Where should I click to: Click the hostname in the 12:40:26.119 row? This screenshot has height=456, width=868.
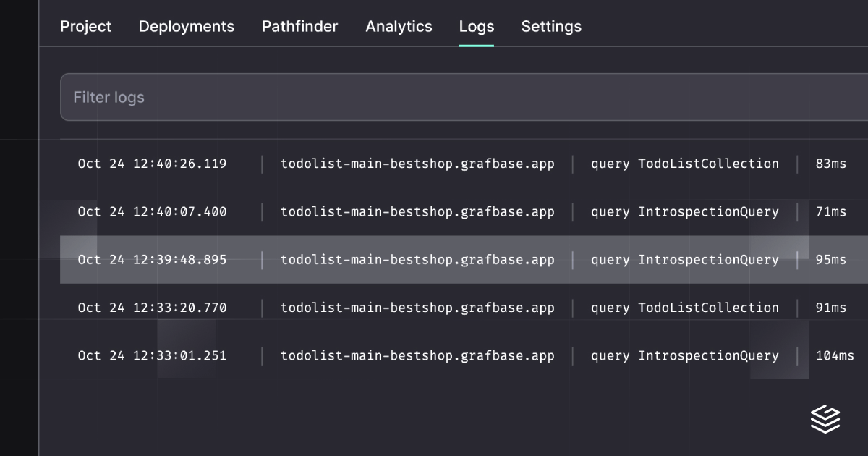(417, 164)
